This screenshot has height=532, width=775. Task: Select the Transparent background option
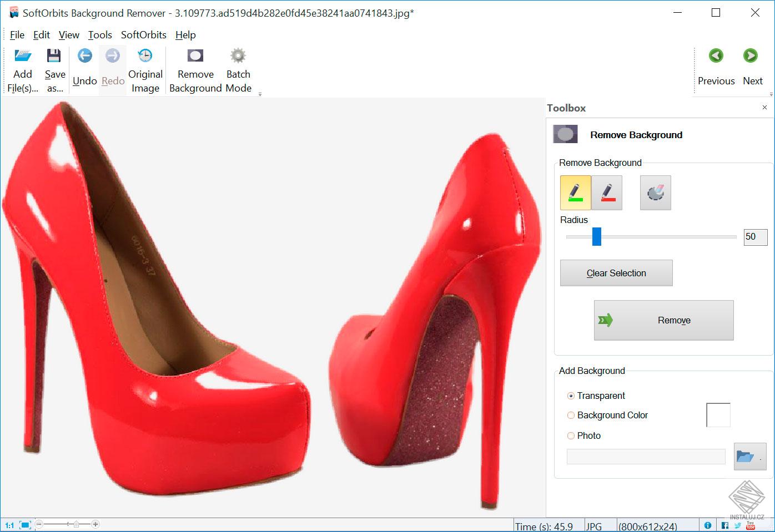click(571, 396)
